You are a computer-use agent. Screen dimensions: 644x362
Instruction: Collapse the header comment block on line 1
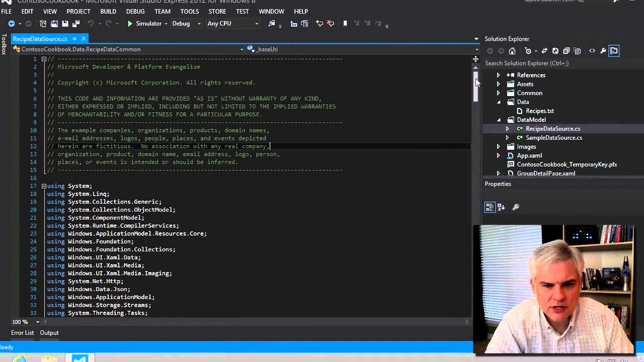[x=44, y=59]
